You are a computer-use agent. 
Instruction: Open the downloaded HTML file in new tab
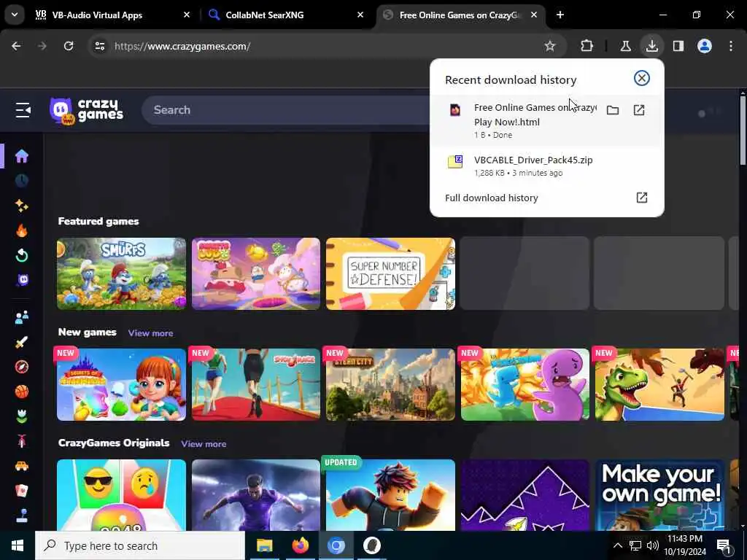point(639,111)
